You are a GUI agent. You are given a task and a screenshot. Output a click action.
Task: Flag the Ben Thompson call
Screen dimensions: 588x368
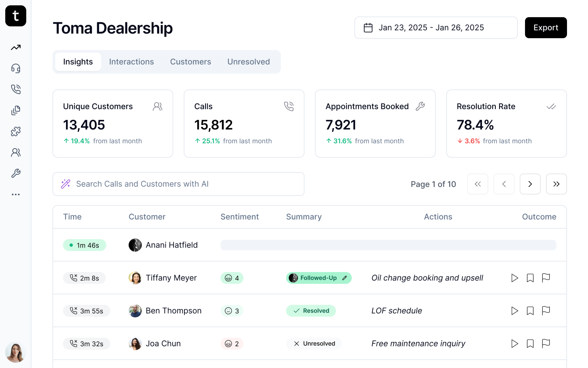[546, 311]
